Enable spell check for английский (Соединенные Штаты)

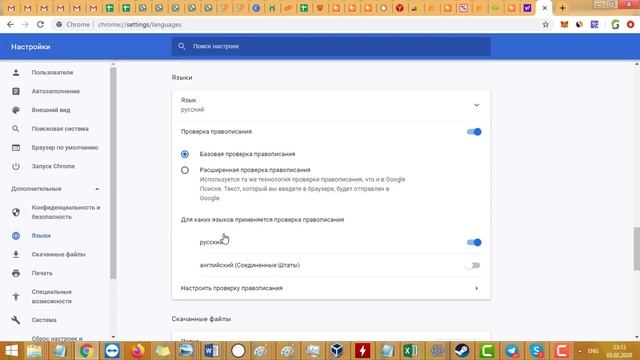[x=473, y=265]
